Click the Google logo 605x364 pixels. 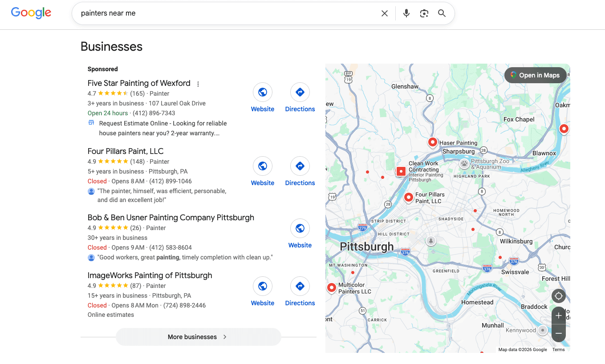31,13
